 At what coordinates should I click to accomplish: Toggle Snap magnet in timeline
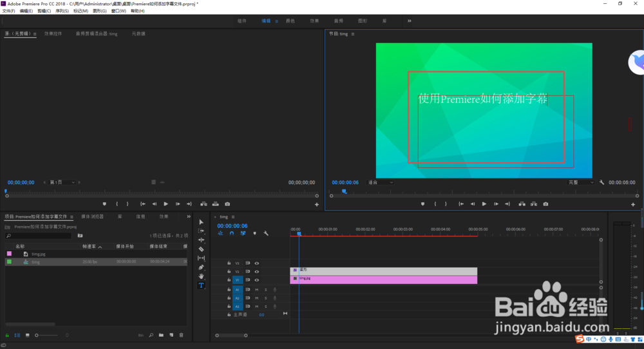click(x=232, y=233)
